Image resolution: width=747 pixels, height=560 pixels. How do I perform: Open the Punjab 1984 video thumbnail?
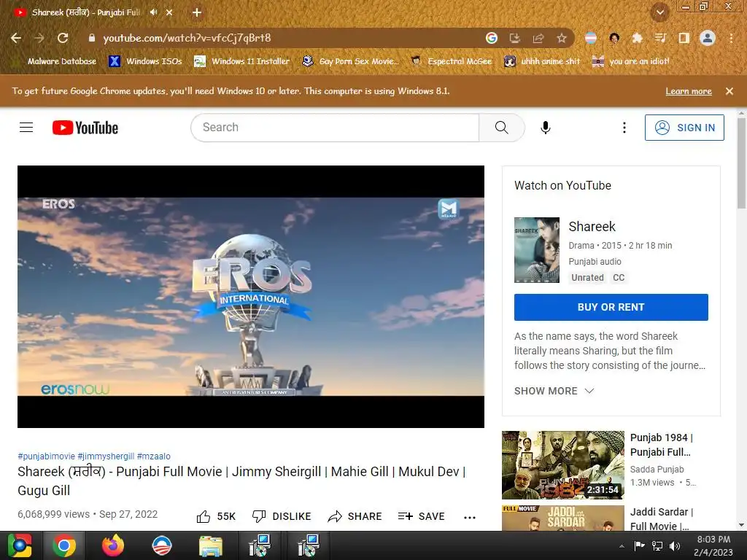point(563,465)
